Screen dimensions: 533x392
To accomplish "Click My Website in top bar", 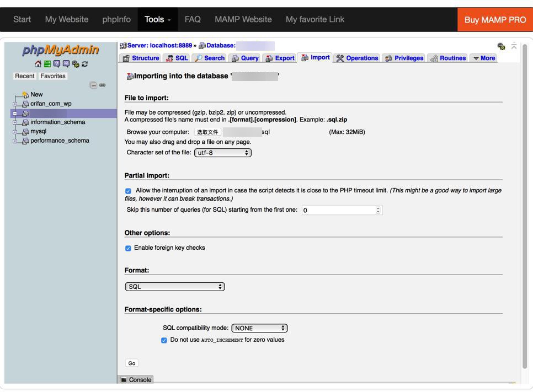I will [x=67, y=19].
